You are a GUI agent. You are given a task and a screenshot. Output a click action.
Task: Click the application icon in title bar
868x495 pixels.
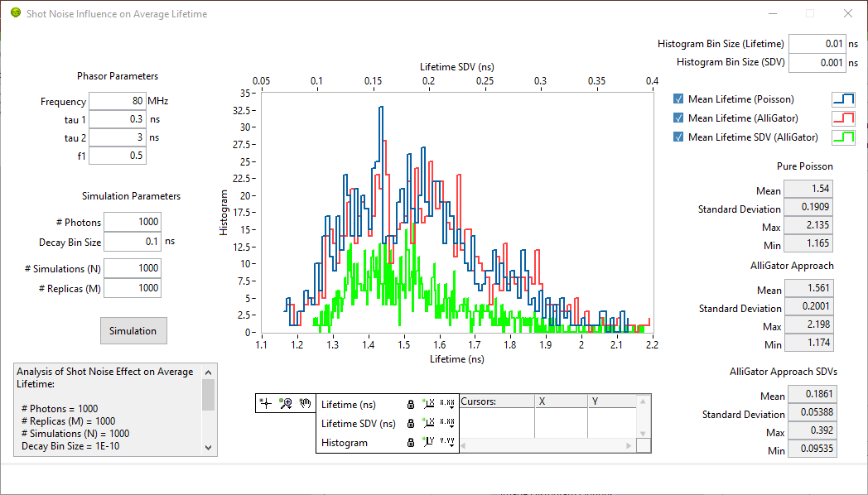[16, 12]
